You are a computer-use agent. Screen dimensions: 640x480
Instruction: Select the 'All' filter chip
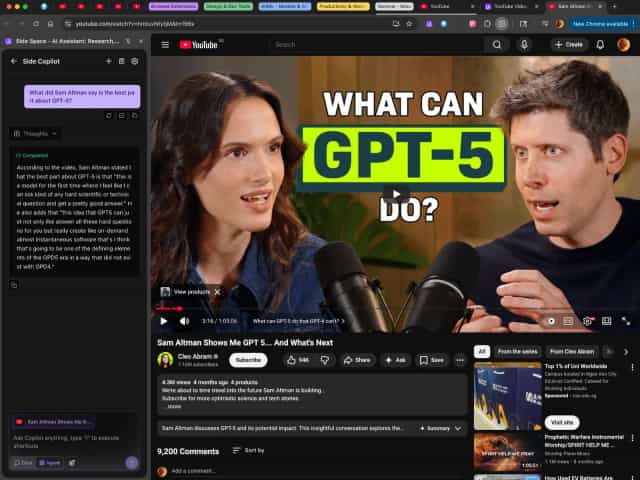tap(482, 351)
